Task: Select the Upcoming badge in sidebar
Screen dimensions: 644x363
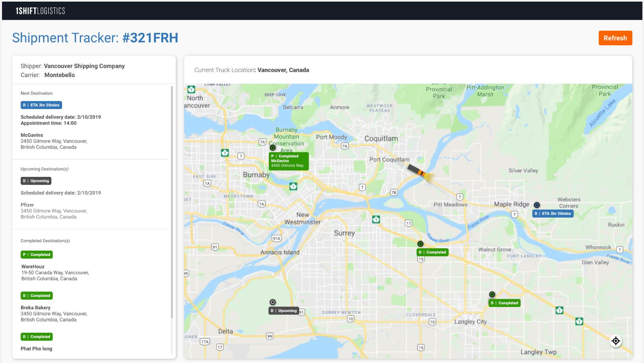Action: click(36, 181)
